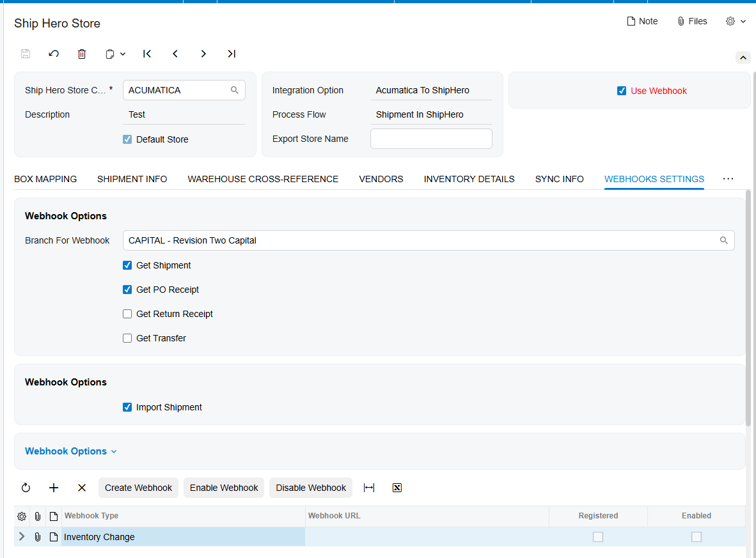Delete the record using trash icon
Viewport: 756px width, 558px height.
(82, 54)
